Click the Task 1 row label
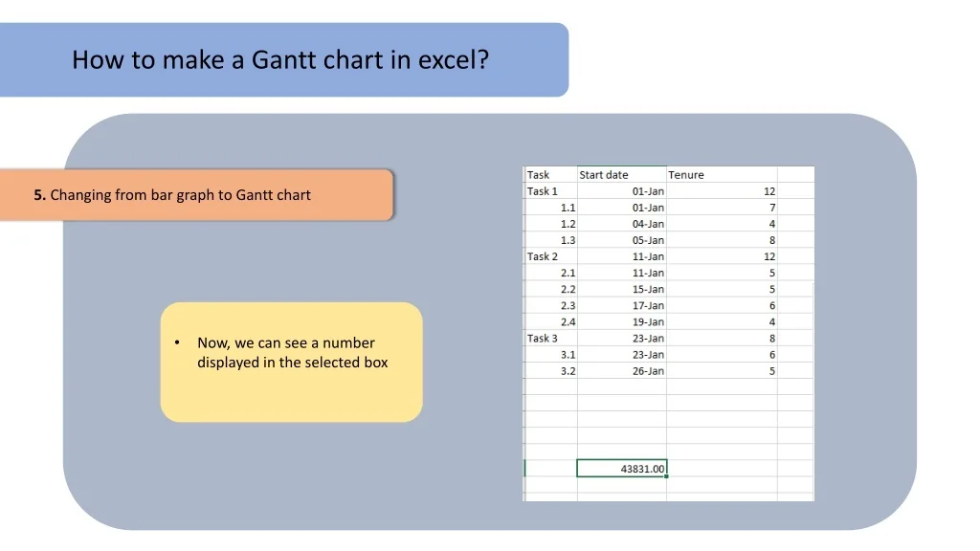Screen dimensions: 980x551 point(549,191)
